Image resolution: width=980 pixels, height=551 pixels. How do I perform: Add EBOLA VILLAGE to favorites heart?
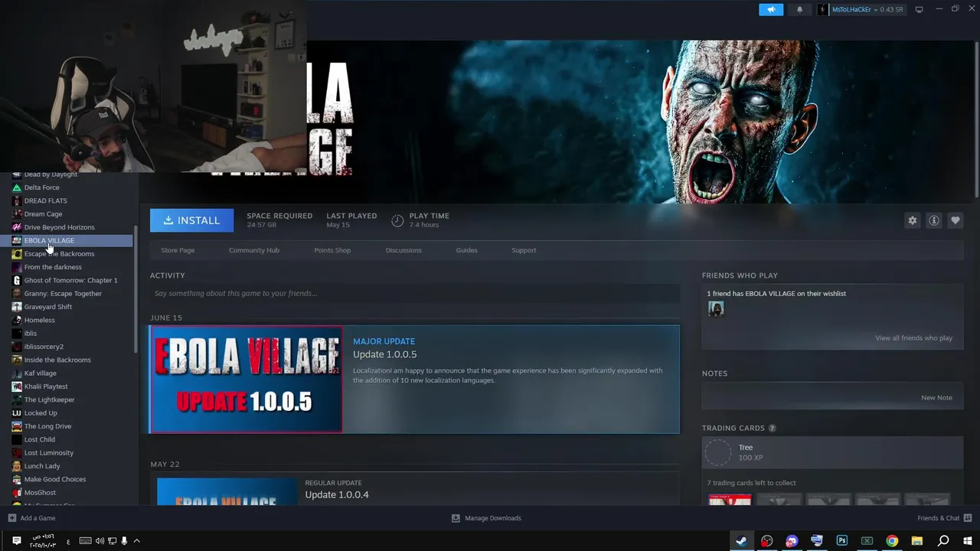click(955, 220)
